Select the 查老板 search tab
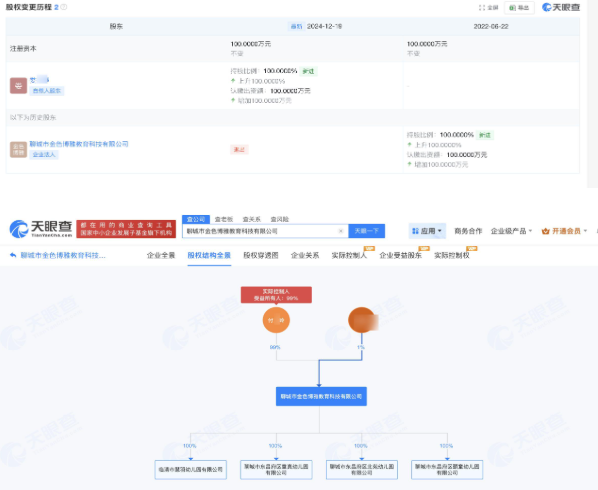Image resolution: width=598 pixels, height=490 pixels. pos(224,219)
